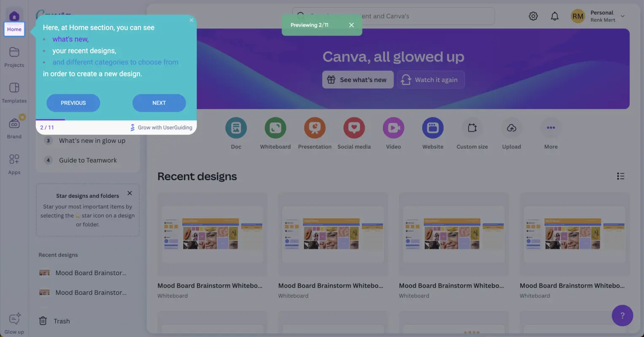Click Watch it again button
This screenshot has height=337, width=644.
point(431,80)
